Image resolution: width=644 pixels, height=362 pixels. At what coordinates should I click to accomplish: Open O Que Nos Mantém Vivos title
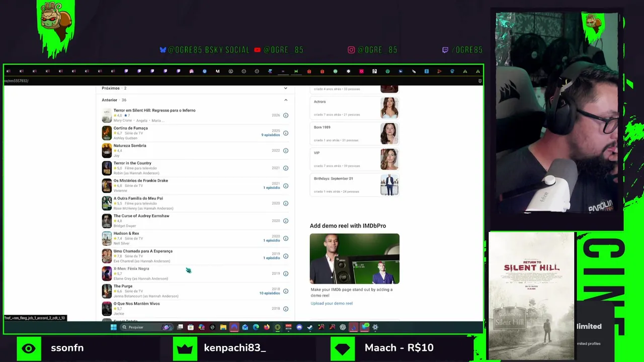[136, 304]
